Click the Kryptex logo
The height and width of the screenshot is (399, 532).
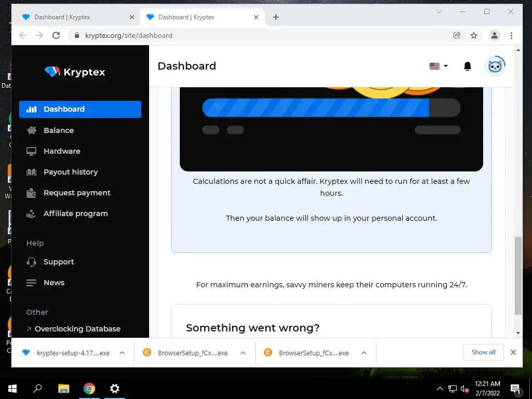[x=75, y=72]
